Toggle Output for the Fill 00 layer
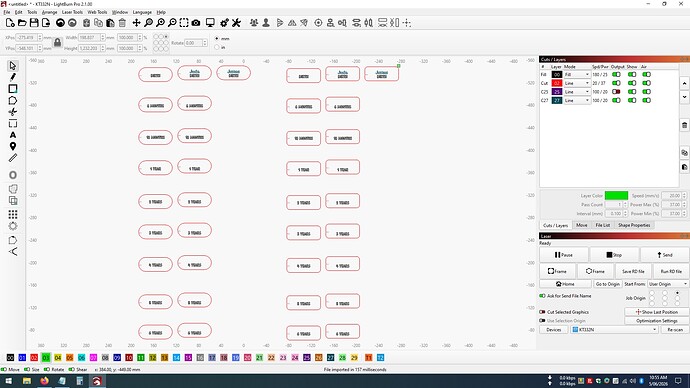The image size is (690, 388). pos(616,75)
